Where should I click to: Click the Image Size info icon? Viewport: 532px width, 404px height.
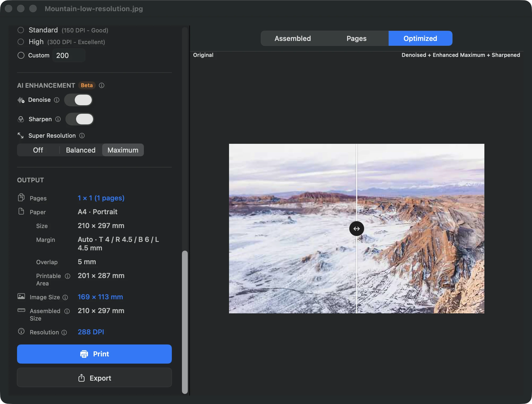[65, 297]
